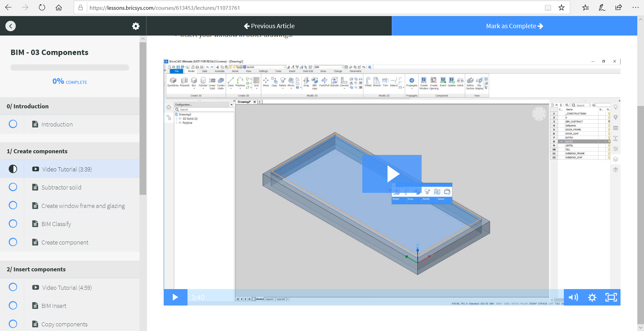Screen dimensions: 644x331
Task: Toggle completion circle for BIM Classify
Action: [x=13, y=224]
